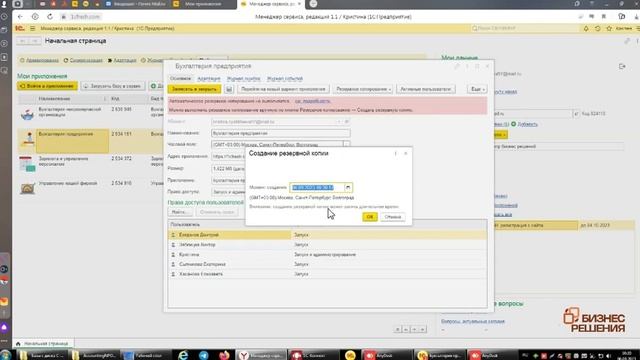Click the copy link icon of Бухгалтерия предприятия window
Image resolution: width=640 pixels, height=360 pixels.
[x=457, y=66]
